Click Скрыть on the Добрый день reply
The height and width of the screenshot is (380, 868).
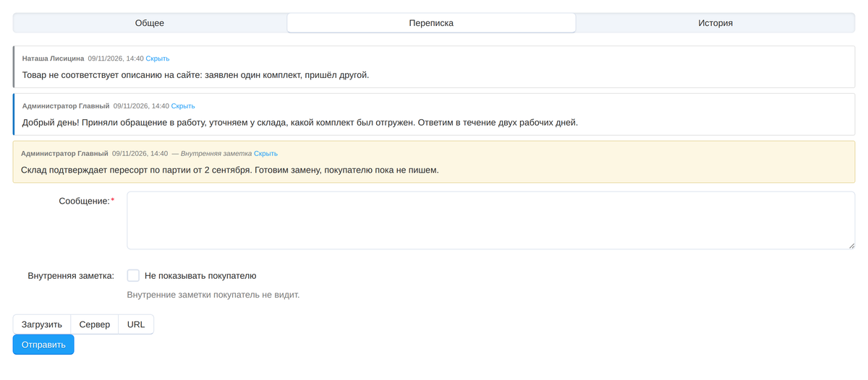(183, 105)
